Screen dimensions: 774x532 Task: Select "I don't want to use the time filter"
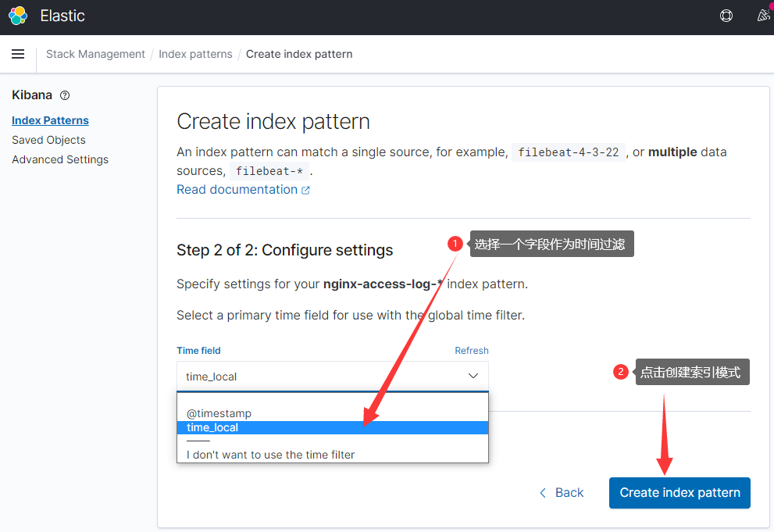(270, 455)
